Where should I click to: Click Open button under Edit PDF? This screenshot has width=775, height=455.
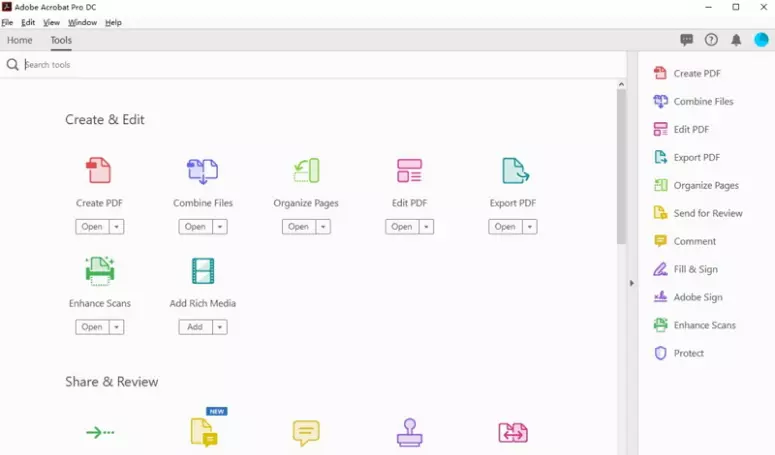[402, 227]
